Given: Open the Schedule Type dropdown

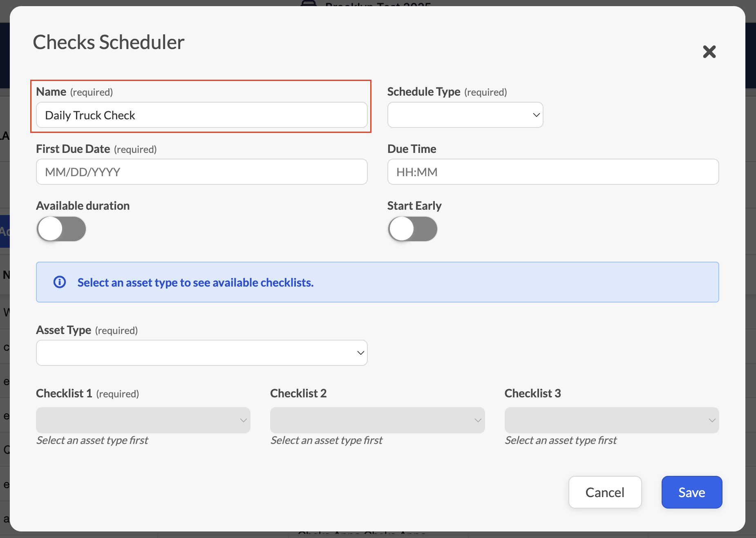Looking at the screenshot, I should [465, 115].
